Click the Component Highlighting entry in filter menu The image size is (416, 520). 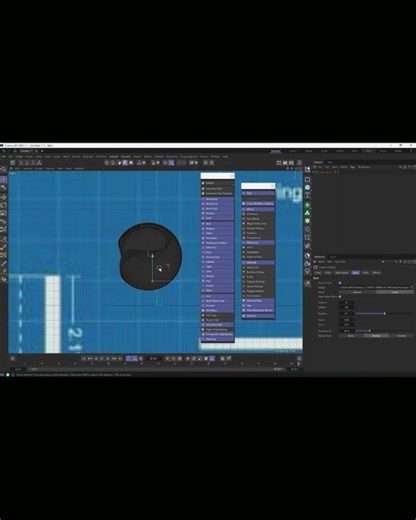click(x=218, y=334)
